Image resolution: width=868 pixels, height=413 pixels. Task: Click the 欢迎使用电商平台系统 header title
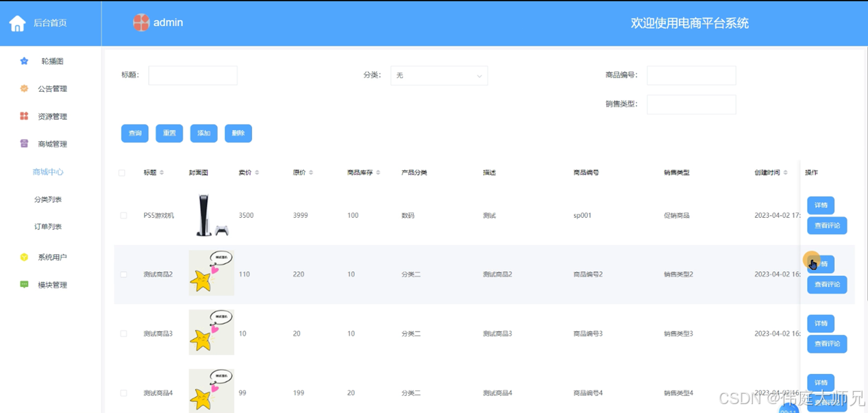click(x=689, y=23)
